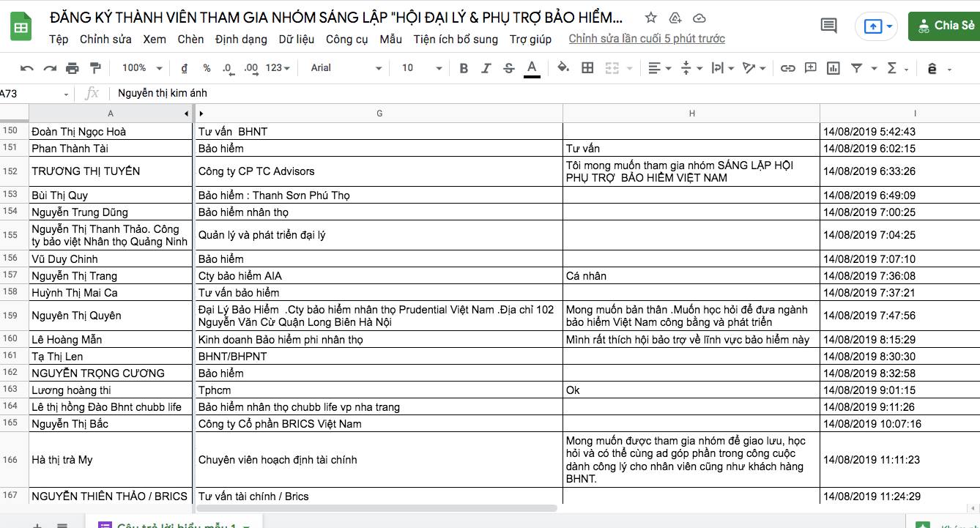Open more number formats (123) dropdown
This screenshot has width=980, height=528.
(x=278, y=68)
